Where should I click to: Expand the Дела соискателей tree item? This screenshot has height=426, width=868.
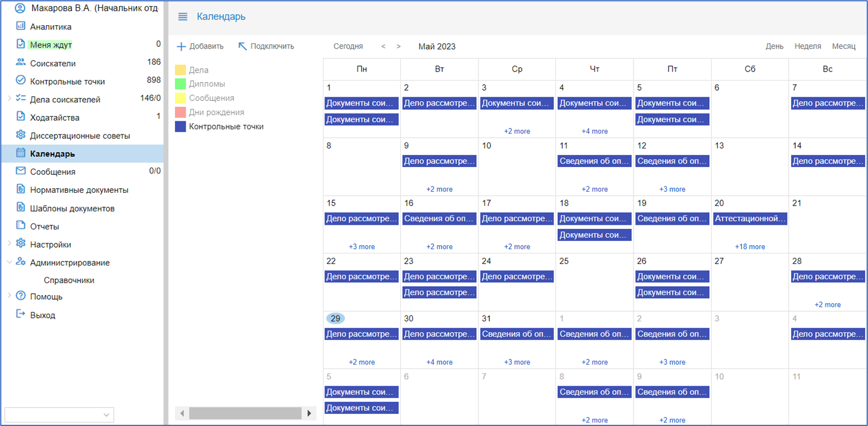pos(9,99)
